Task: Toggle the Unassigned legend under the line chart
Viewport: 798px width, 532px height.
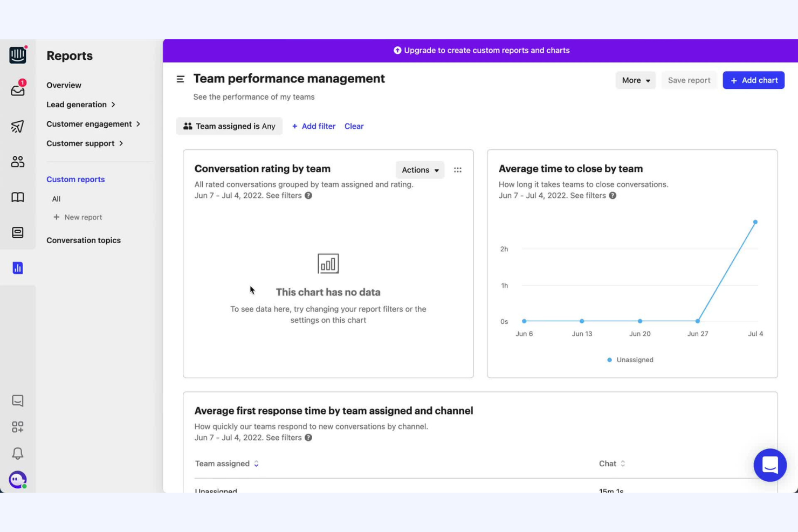Action: point(630,360)
